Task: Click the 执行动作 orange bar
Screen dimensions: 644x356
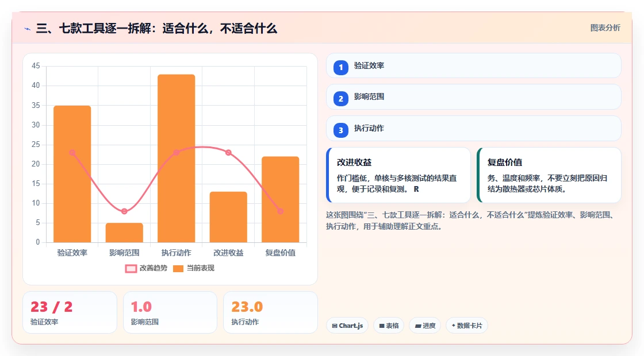Action: [176, 158]
